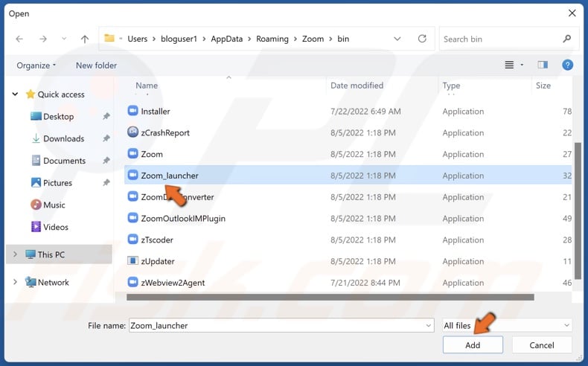The height and width of the screenshot is (366, 588).
Task: Click the folder icon in address bar
Action: tap(109, 38)
